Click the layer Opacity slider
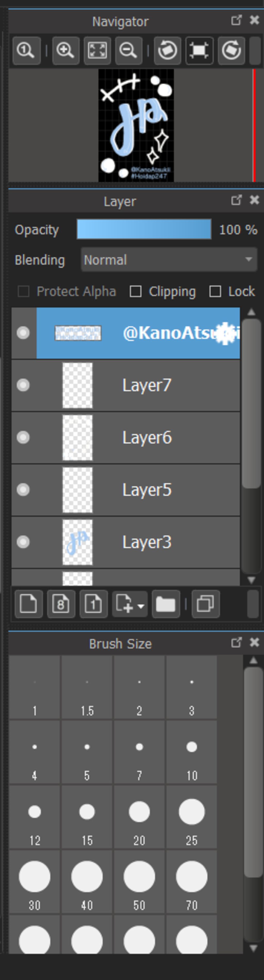 pyautogui.click(x=144, y=229)
